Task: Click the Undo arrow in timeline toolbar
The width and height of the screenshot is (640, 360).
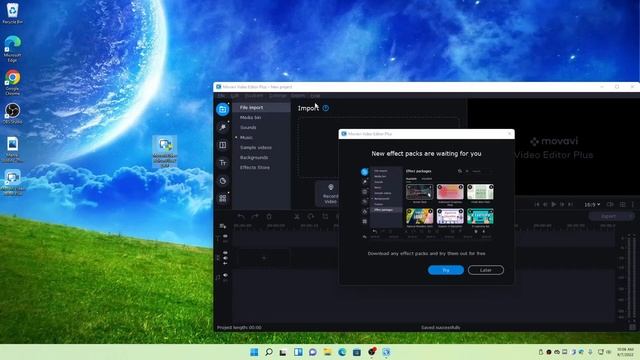Action: pos(241,216)
